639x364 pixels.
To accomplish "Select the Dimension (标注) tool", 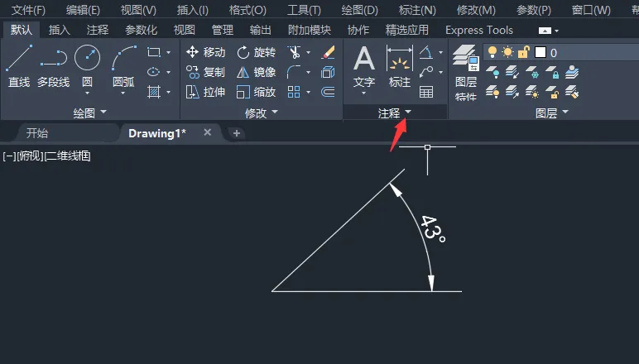I will tap(399, 67).
